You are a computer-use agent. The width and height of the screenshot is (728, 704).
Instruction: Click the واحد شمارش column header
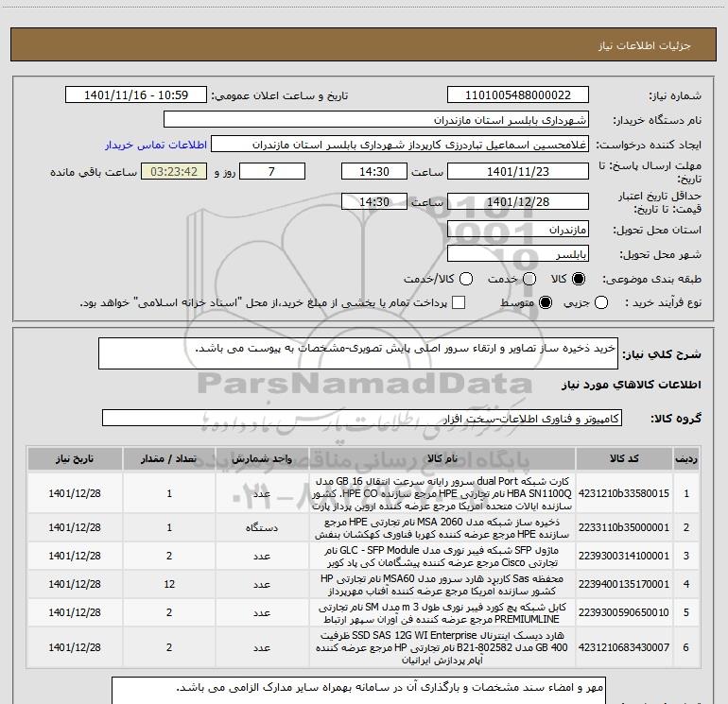pyautogui.click(x=262, y=459)
